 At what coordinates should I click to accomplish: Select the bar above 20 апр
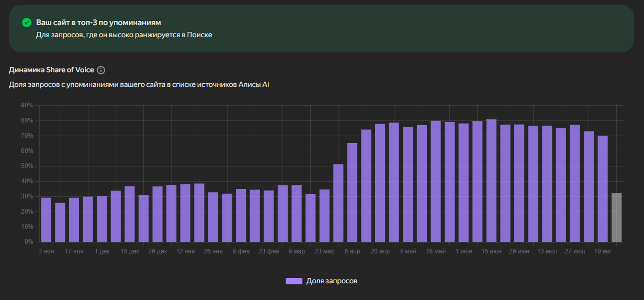click(x=380, y=183)
